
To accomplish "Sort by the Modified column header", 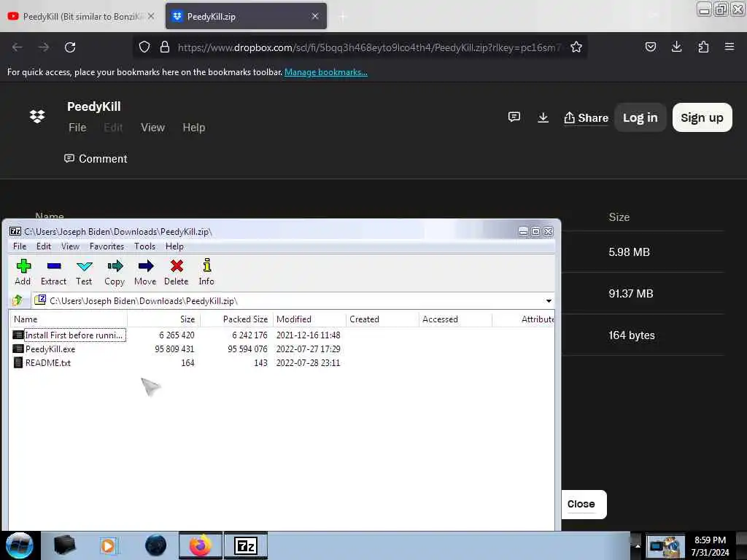I will click(x=309, y=319).
